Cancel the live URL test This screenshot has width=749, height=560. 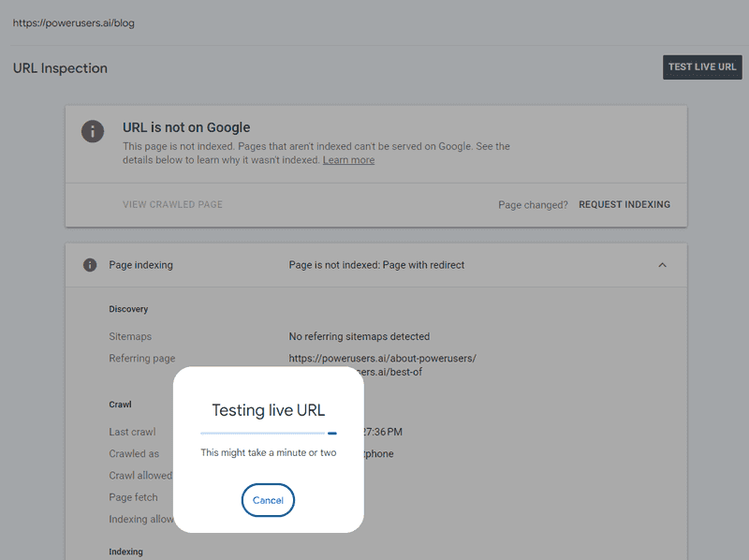[x=268, y=500]
